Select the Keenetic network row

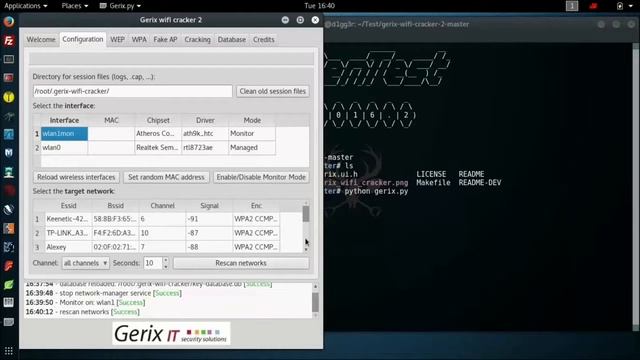[157, 219]
